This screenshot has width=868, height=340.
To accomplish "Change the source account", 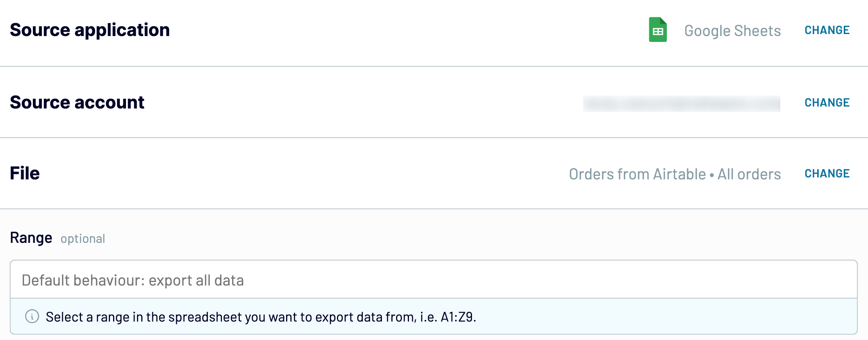I will (827, 103).
